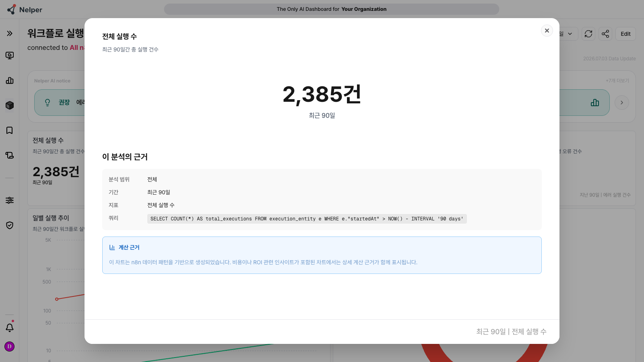The width and height of the screenshot is (644, 362).
Task: Close the 전체 실행 수 modal dialog
Action: [x=547, y=31]
